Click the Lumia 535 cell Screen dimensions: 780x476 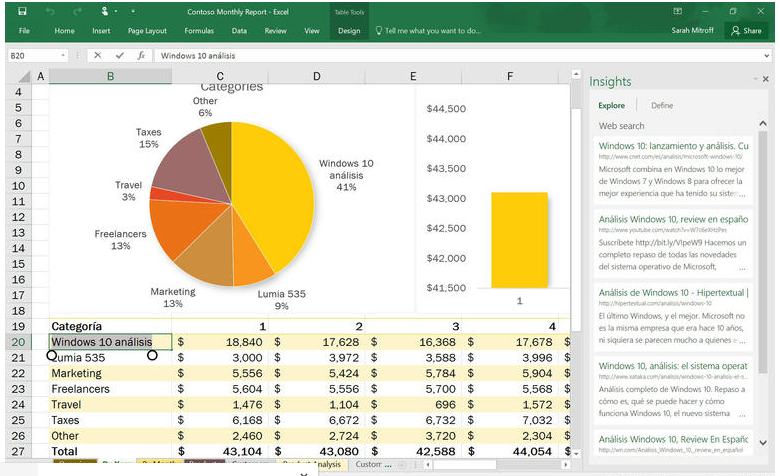coord(110,358)
